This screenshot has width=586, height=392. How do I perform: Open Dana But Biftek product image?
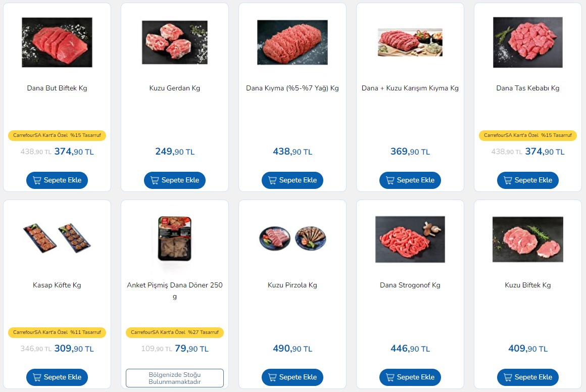coord(57,42)
